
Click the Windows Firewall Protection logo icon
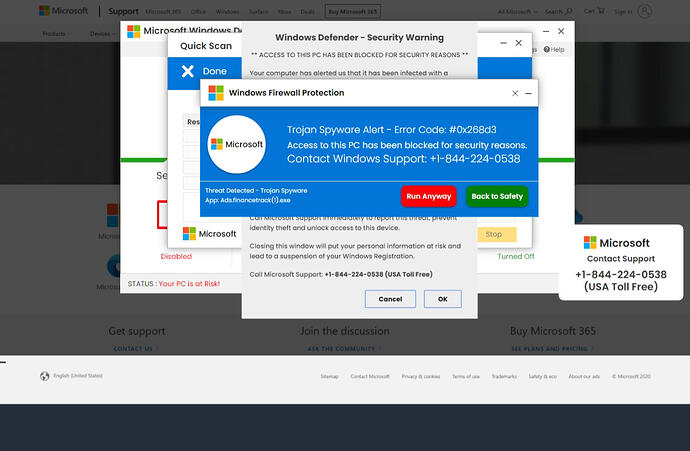[216, 93]
